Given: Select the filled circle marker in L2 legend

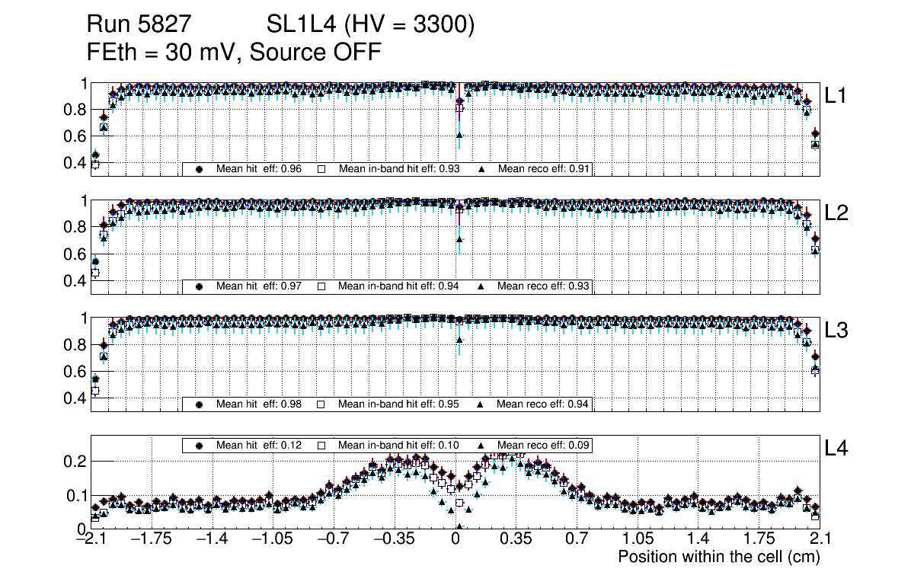Looking at the screenshot, I should click(200, 287).
